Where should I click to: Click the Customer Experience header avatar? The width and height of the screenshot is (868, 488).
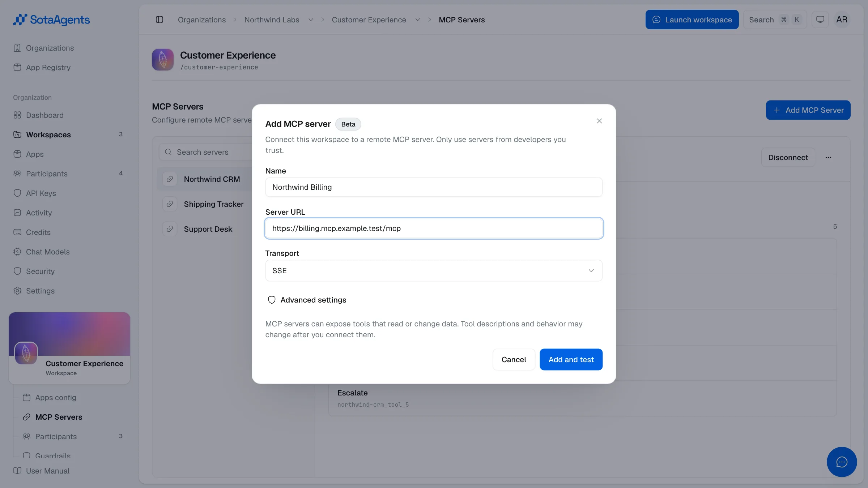pyautogui.click(x=163, y=60)
